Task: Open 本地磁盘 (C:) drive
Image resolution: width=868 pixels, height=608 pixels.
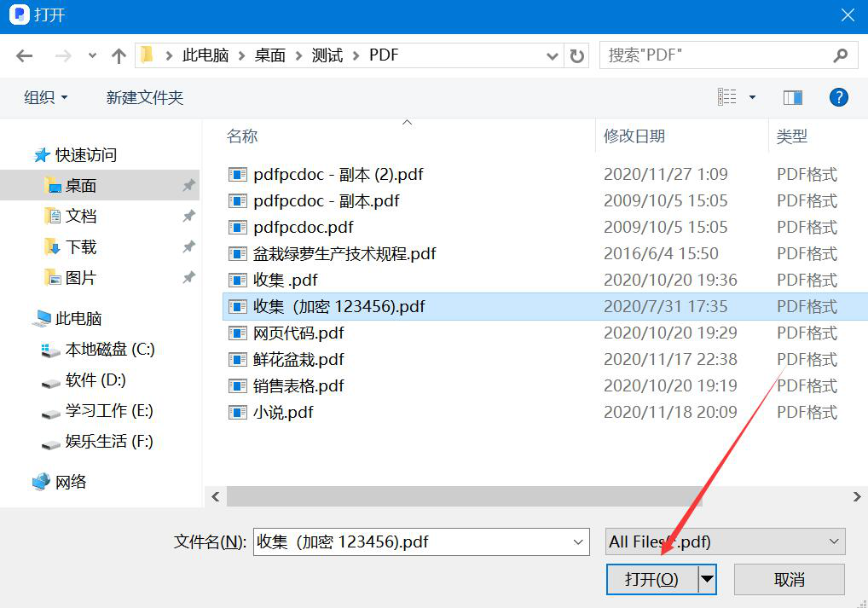Action: pos(110,350)
